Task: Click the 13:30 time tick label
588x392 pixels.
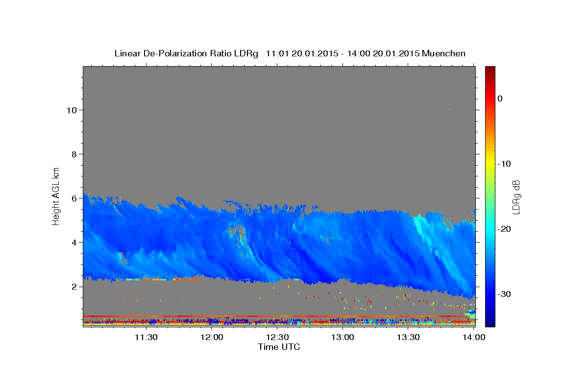Action: click(408, 337)
